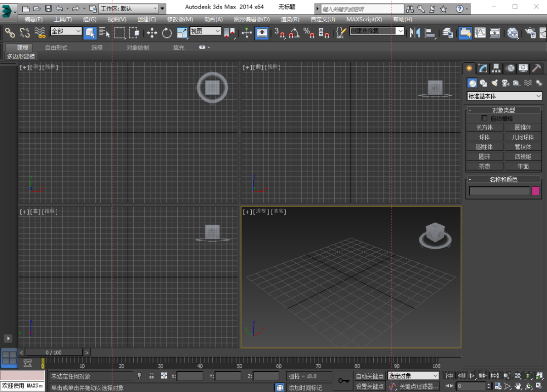Screen dimensions: 547x392
Task: Switch to the 自由形式 ribbon tab
Action: pos(56,48)
